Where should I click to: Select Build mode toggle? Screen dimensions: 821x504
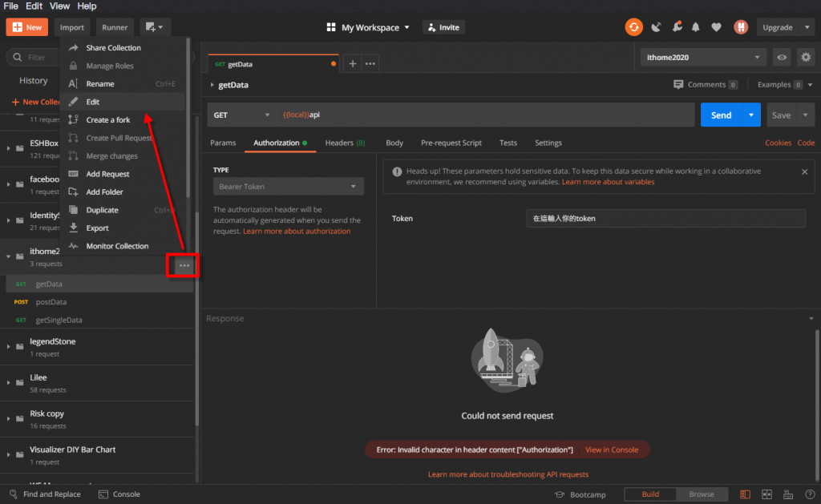click(x=650, y=494)
